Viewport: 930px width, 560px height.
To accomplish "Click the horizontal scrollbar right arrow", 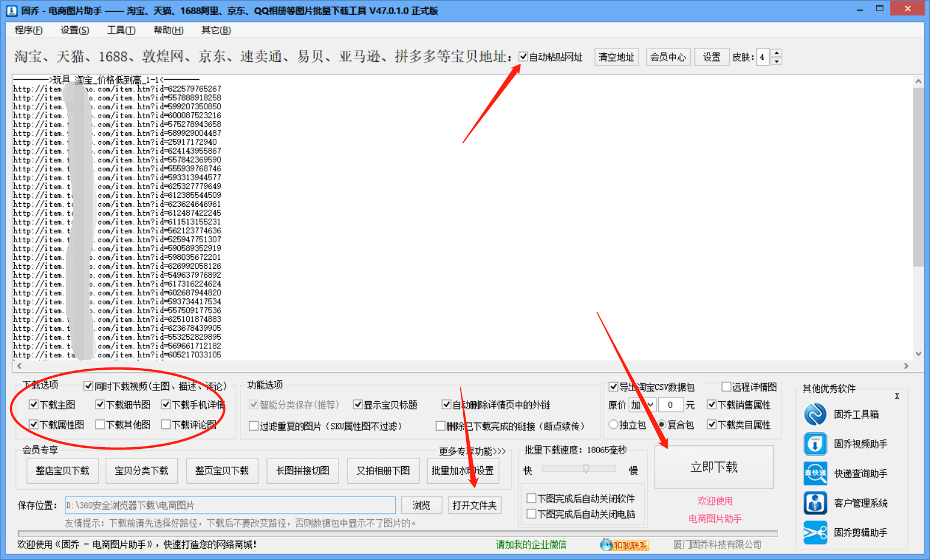I will click(x=906, y=366).
